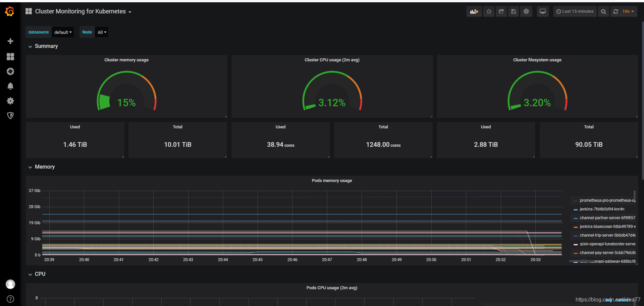Image resolution: width=644 pixels, height=306 pixels.
Task: Open the Explore compass icon
Action: (x=10, y=71)
